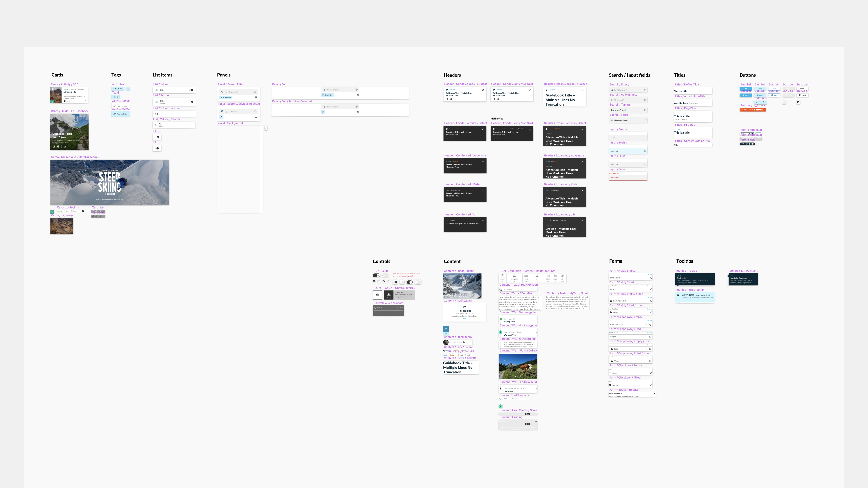Click dark Get the app button
Viewport: 868px width, 488px height.
tap(747, 144)
